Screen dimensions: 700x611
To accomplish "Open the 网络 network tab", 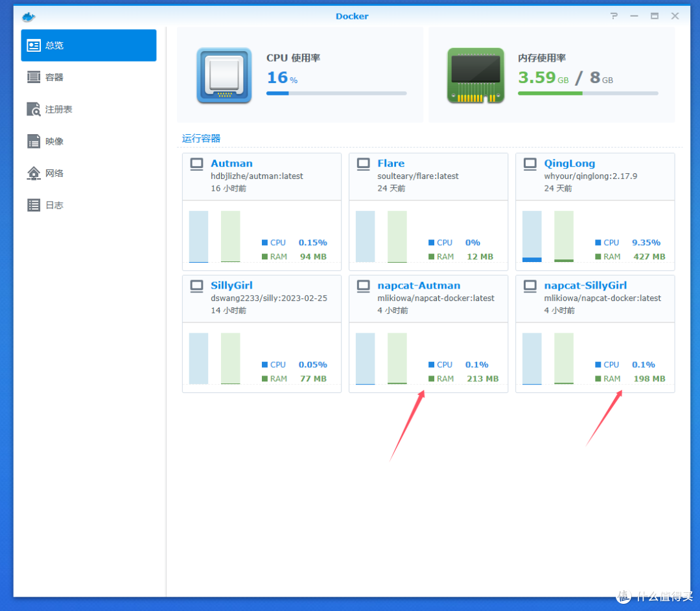I will tap(88, 173).
